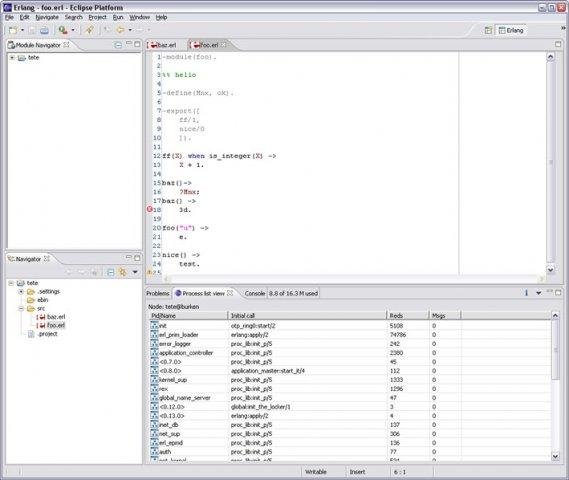Maximize the editor area

click(x=558, y=44)
